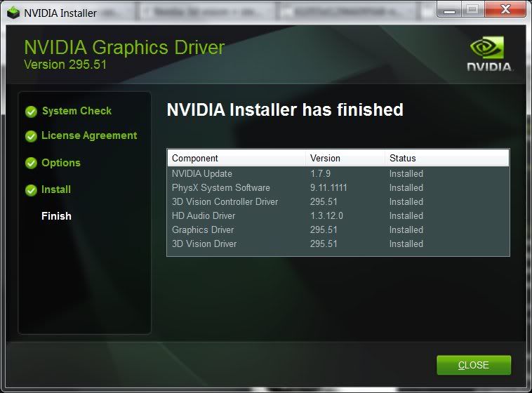Click the Component column header

tap(237, 158)
